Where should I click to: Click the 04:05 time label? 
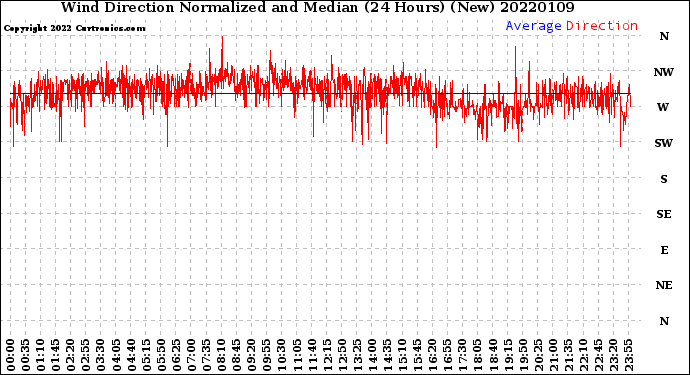[x=116, y=355]
